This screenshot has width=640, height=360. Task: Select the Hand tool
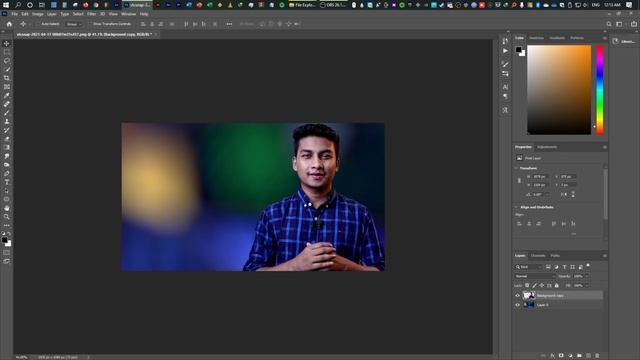click(7, 208)
